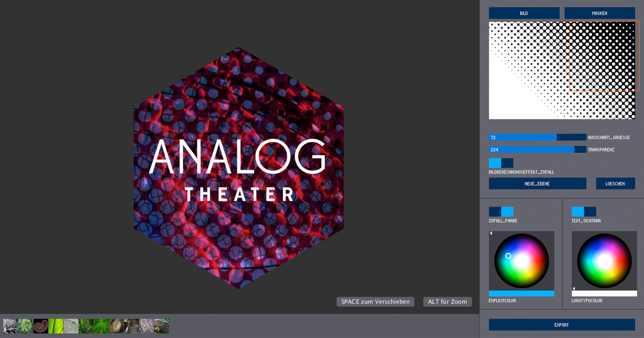This screenshot has height=338, width=644.
Task: Select the dark carved wood thumbnail
Action: click(x=131, y=326)
